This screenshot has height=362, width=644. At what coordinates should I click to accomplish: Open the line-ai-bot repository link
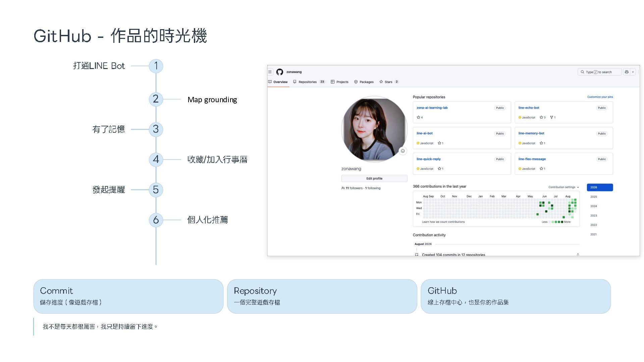click(425, 133)
